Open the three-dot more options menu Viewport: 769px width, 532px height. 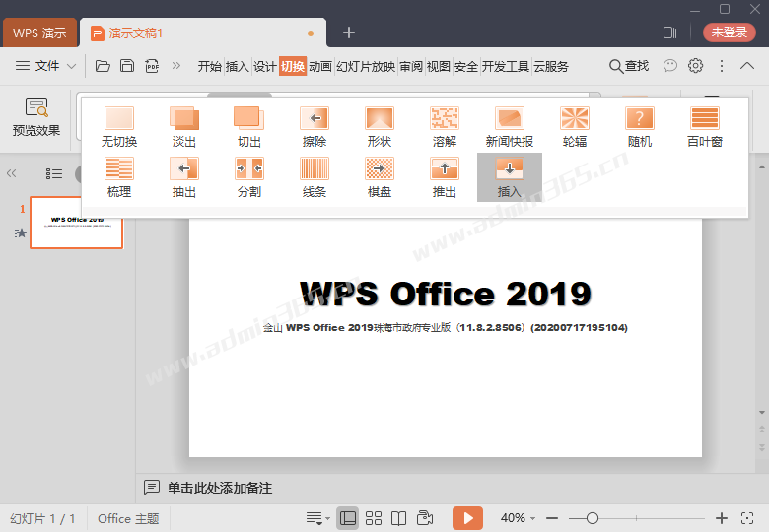pyautogui.click(x=722, y=66)
